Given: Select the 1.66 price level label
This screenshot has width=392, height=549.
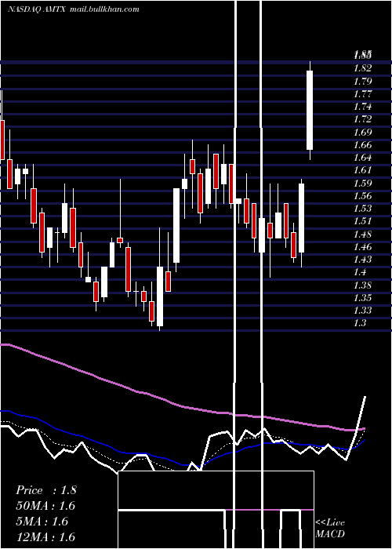Looking at the screenshot, I should [362, 144].
